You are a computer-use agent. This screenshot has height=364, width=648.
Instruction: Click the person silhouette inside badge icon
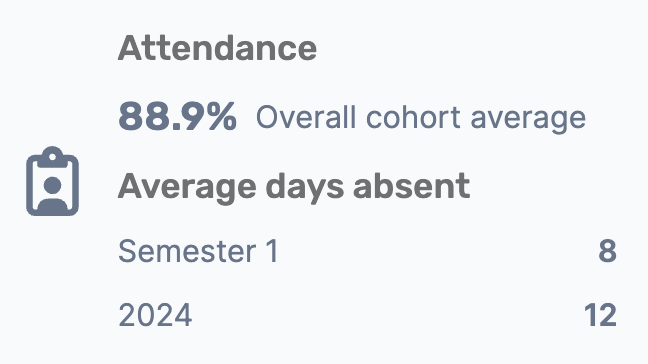tap(52, 193)
